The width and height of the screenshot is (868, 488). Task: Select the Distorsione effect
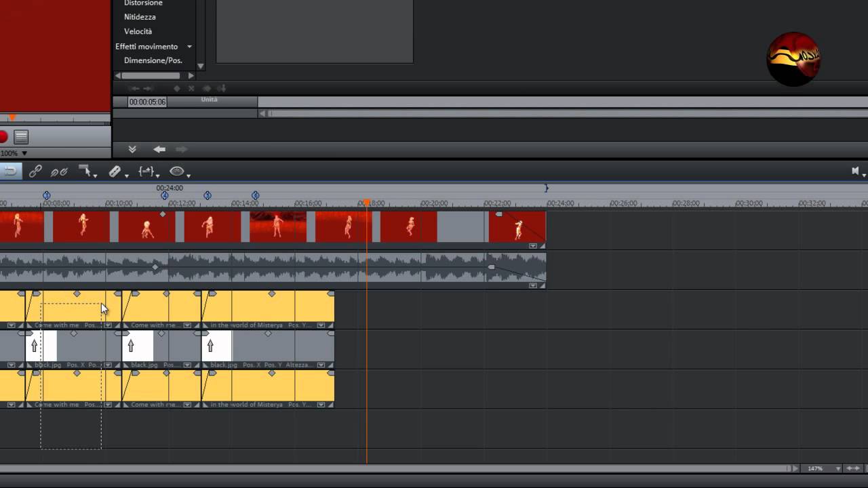coord(143,3)
